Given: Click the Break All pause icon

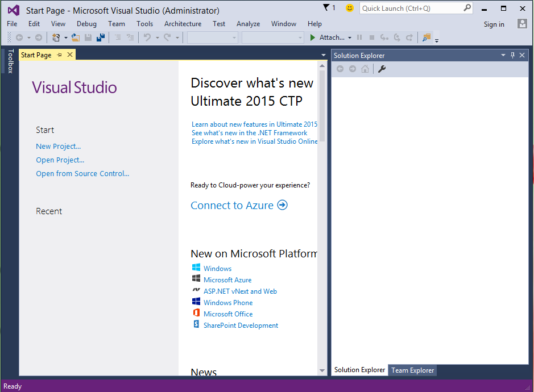Looking at the screenshot, I should (x=359, y=37).
